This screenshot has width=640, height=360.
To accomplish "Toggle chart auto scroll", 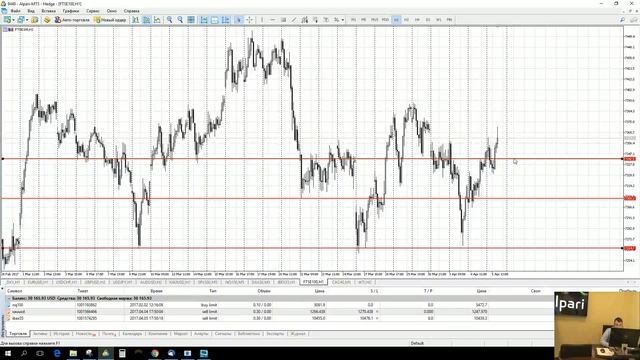I will tap(204, 20).
